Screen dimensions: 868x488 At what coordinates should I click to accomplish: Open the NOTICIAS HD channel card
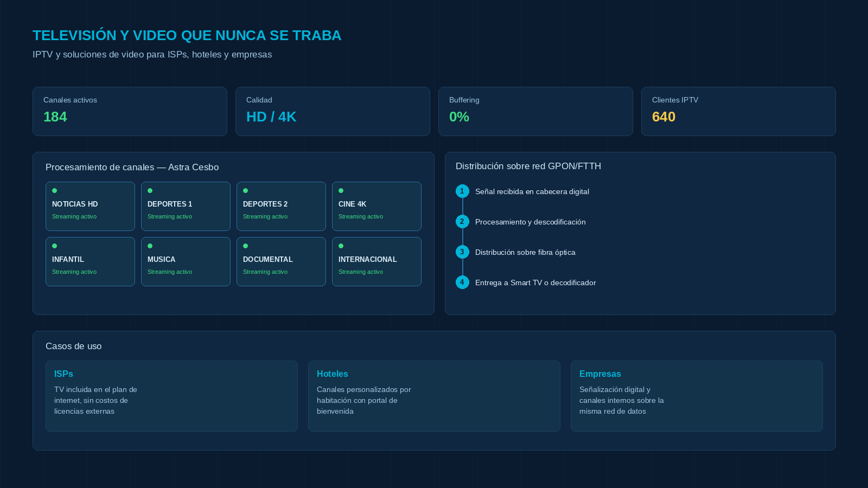[90, 206]
